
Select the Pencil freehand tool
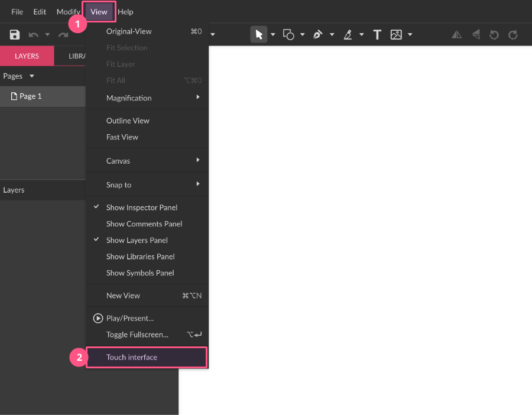pyautogui.click(x=348, y=35)
